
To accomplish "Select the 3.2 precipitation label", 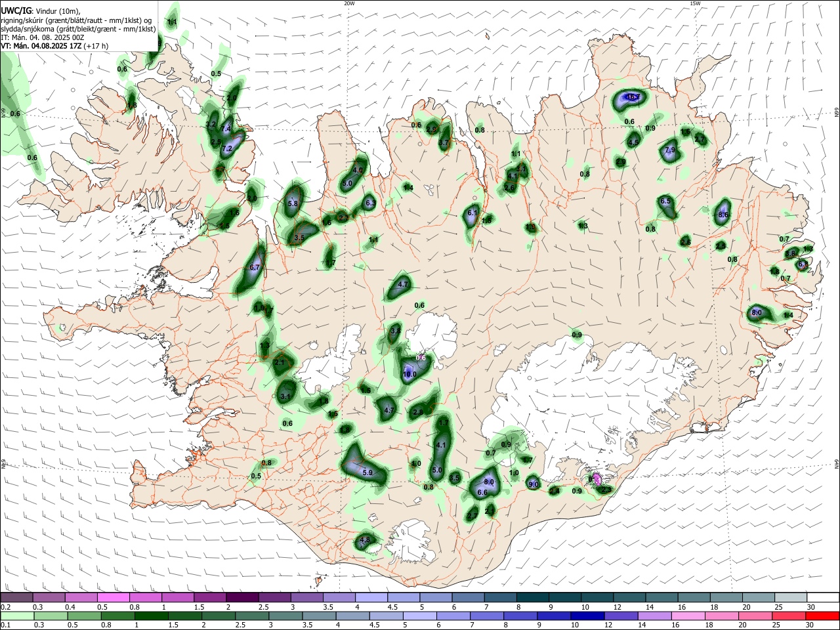I will (211, 124).
